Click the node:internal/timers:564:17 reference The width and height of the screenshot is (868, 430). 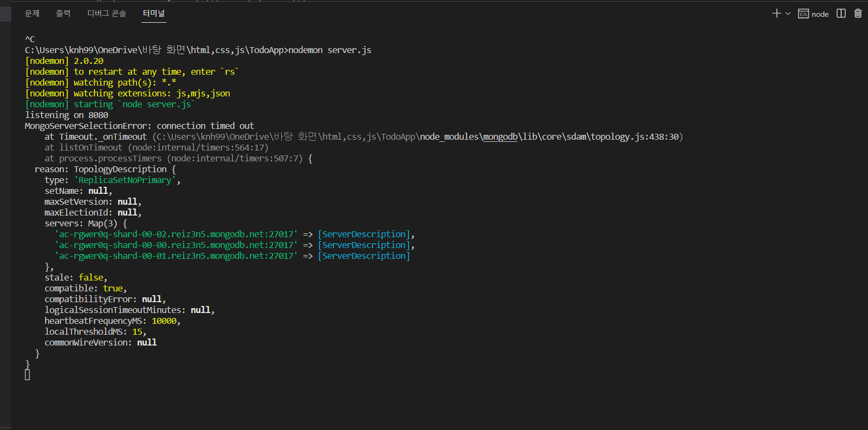[x=198, y=147]
